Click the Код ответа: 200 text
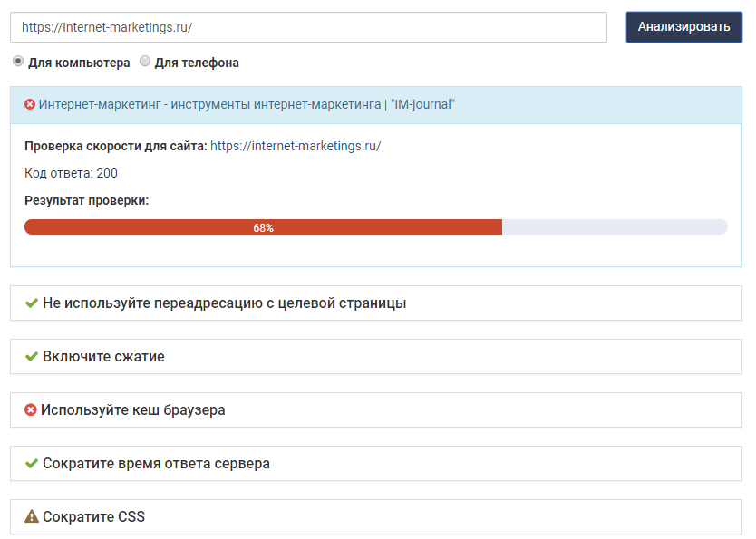Screen dimensions: 756x539 coord(71,173)
